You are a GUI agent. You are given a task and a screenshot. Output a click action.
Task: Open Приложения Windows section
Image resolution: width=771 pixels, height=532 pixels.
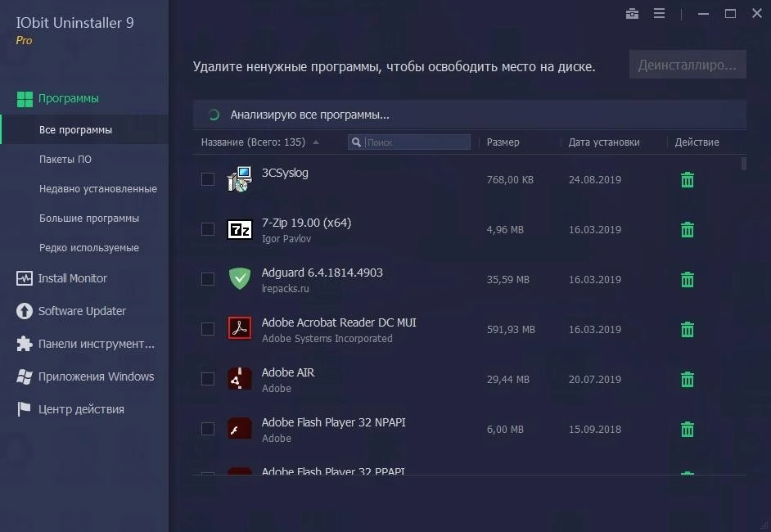pos(97,376)
